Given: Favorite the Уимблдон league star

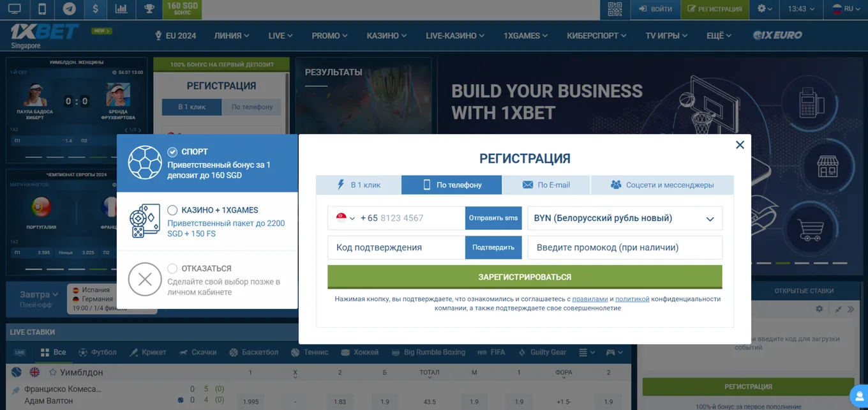Looking at the screenshot, I should click(53, 372).
